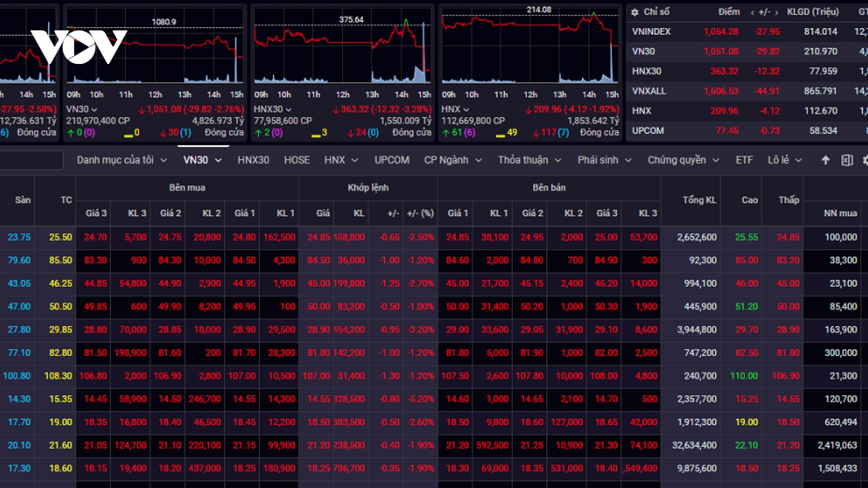Open the "Lô lẻ" dropdown
This screenshot has height=488, width=868.
click(784, 160)
